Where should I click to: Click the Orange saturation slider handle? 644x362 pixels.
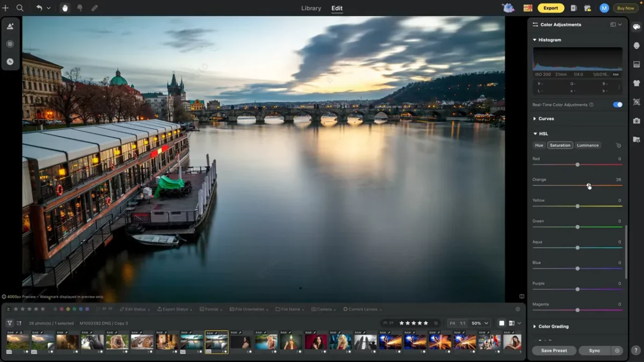point(589,186)
